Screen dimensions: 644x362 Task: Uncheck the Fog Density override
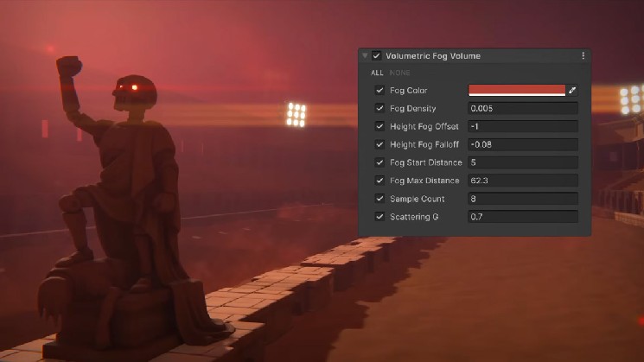click(379, 108)
